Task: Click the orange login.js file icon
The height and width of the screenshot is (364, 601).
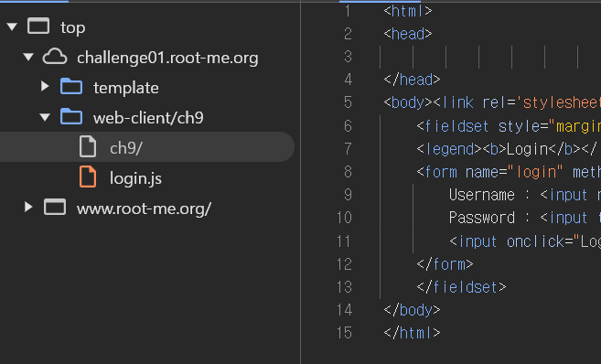Action: (x=88, y=177)
